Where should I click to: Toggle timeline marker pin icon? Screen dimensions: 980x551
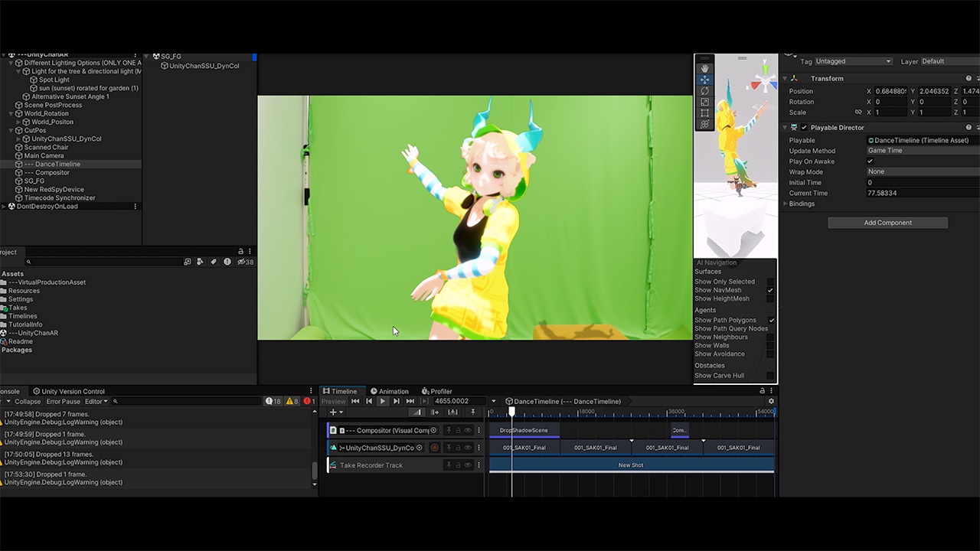tap(472, 412)
